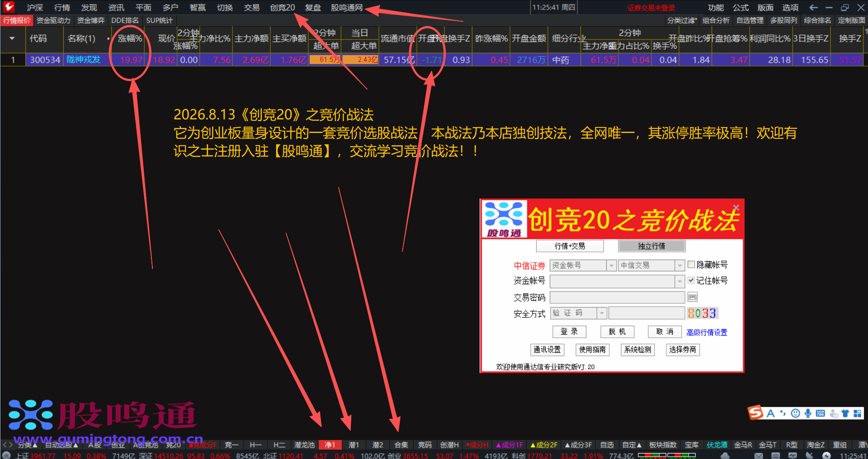This screenshot has height=459, width=868.
Task: Check the 隐藏帐号 checkbox
Action: pos(691,265)
